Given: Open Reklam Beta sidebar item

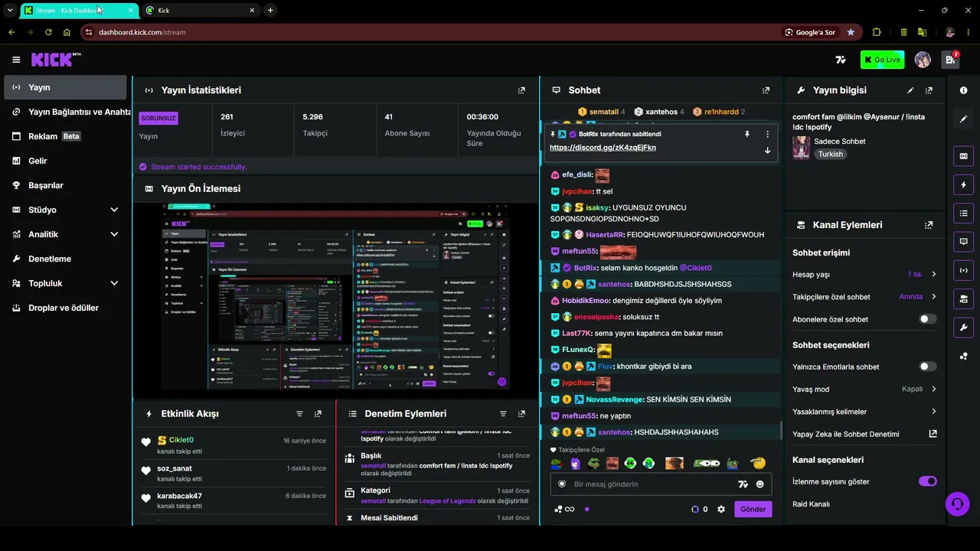Looking at the screenshot, I should (65, 136).
